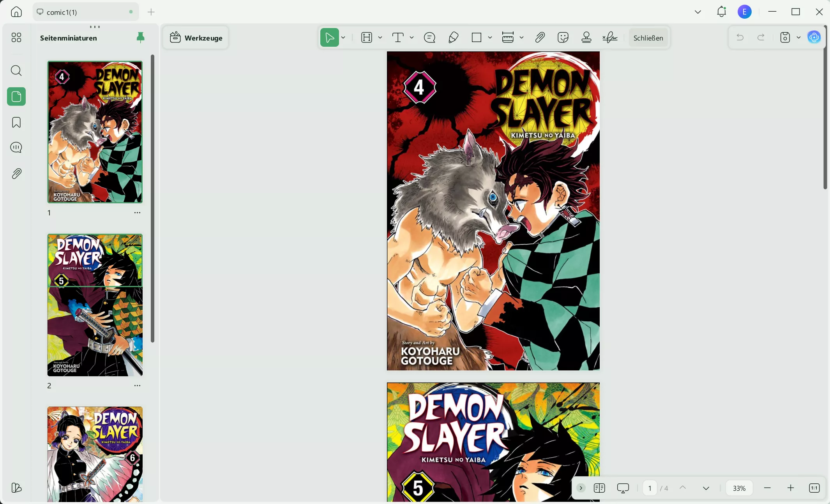Open the AI assistant icon
The image size is (830, 504).
(x=814, y=37)
